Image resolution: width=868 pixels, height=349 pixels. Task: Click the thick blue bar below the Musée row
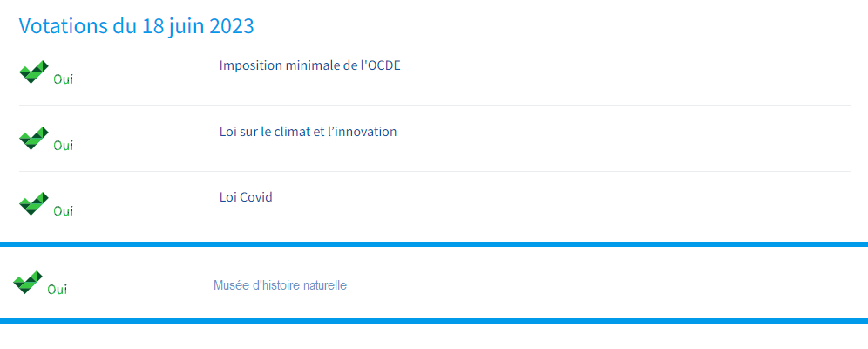point(434,321)
